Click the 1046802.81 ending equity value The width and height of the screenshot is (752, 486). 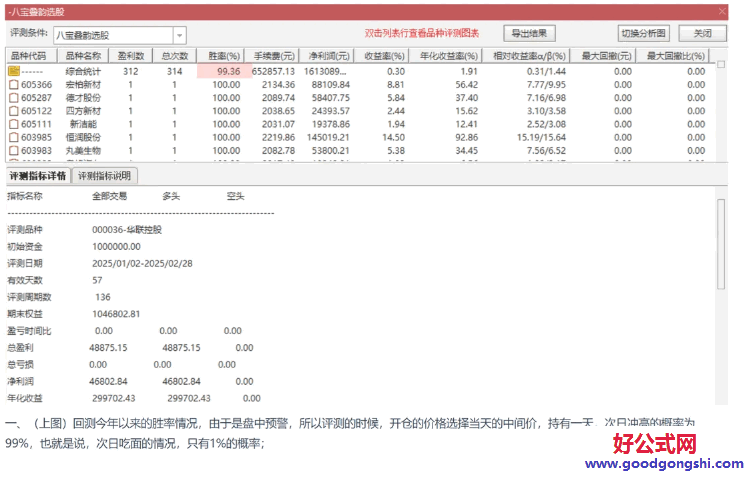point(117,314)
